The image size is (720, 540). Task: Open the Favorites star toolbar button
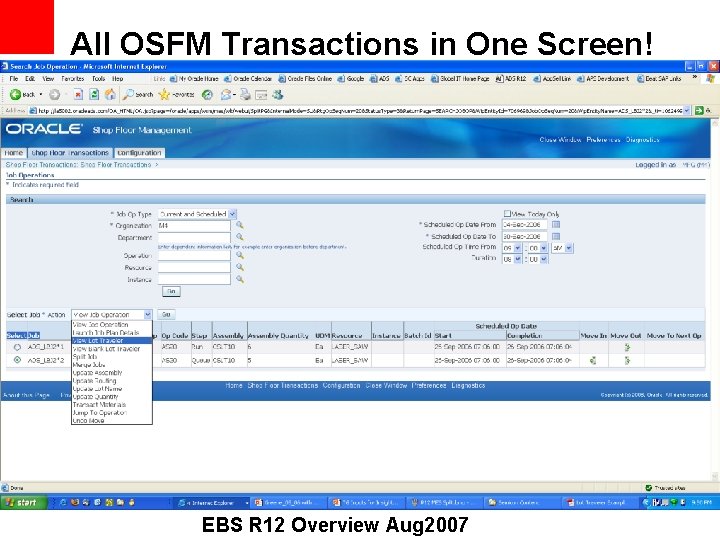176,95
